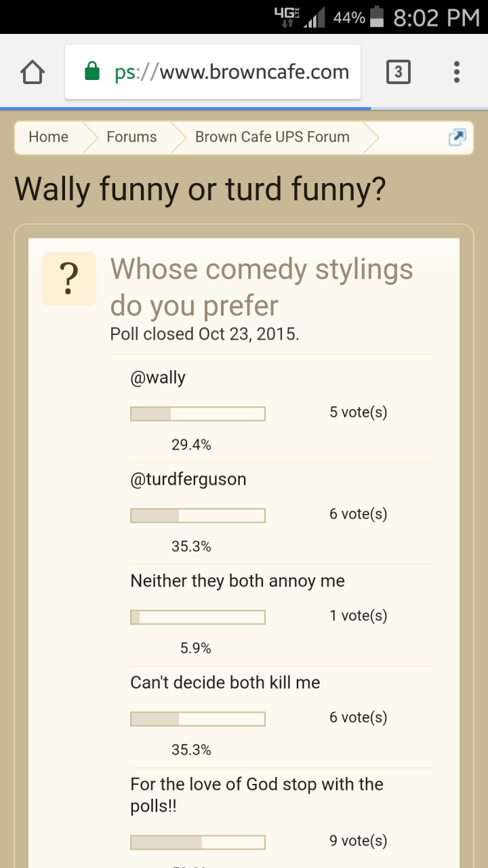The height and width of the screenshot is (868, 488).
Task: Open the tab switcher showing 3 tabs
Action: coord(398,72)
